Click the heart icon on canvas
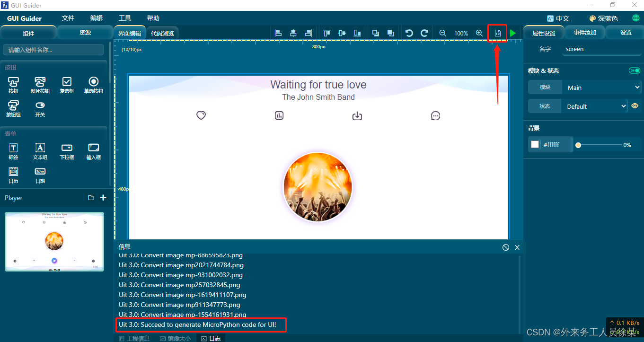The width and height of the screenshot is (644, 342). click(x=201, y=115)
